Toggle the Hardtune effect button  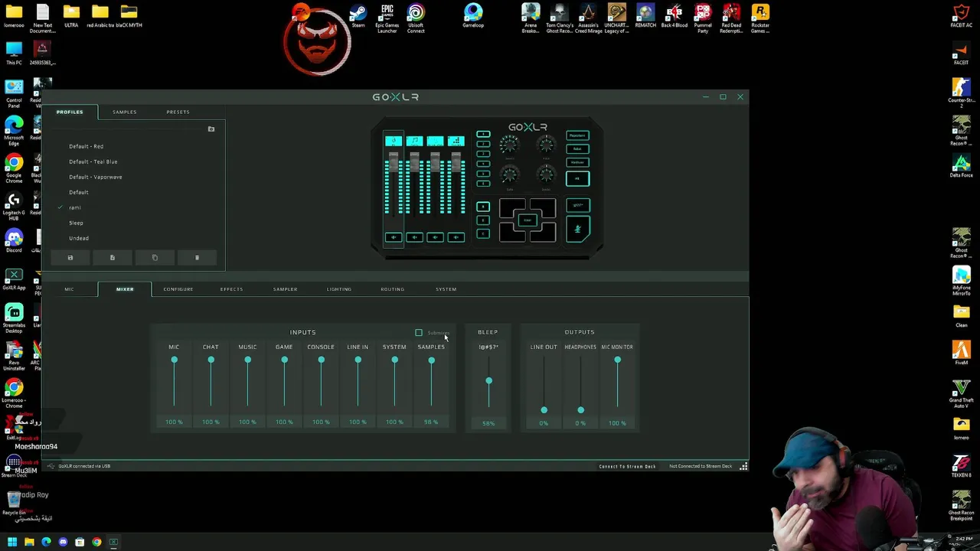577,161
